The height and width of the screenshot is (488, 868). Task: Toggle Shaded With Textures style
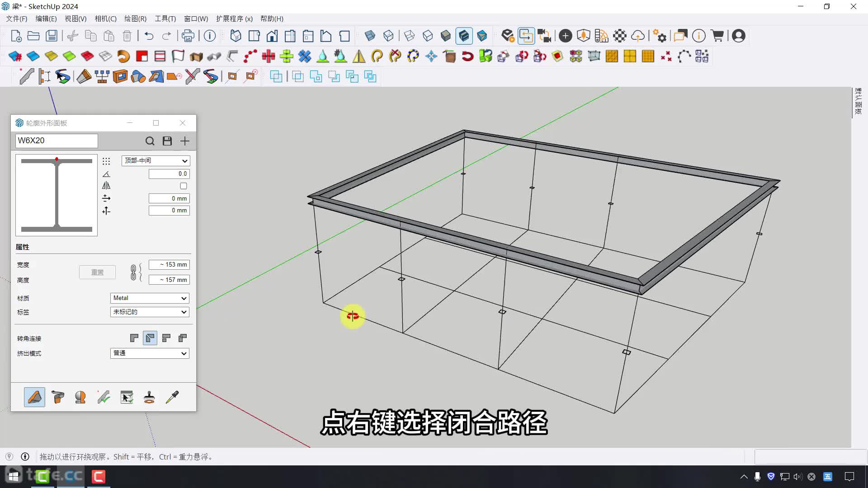(464, 36)
